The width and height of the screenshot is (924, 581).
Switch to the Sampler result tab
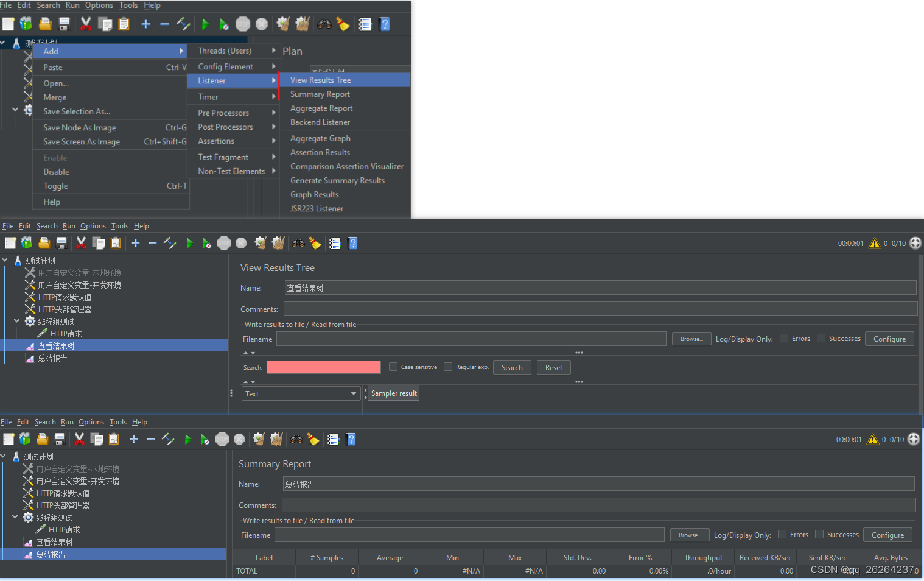[394, 393]
